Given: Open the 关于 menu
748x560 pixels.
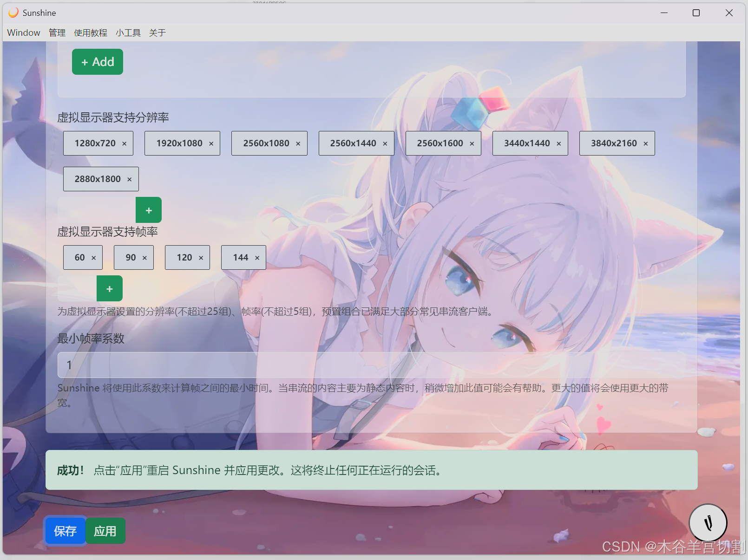Looking at the screenshot, I should (157, 33).
